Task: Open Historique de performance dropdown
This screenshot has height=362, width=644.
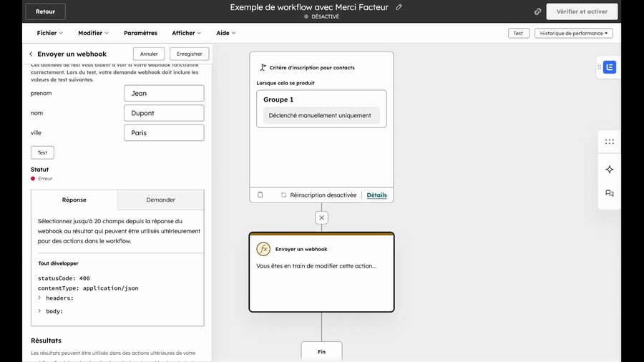Action: (573, 33)
